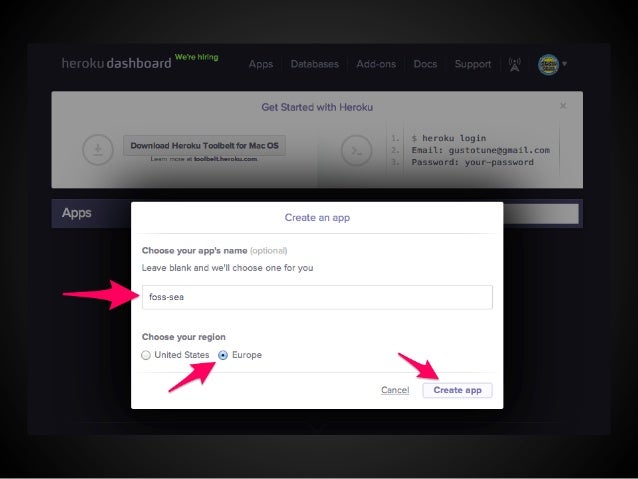Viewport: 638px width, 479px height.
Task: Open the notifications broadcast tower icon
Action: pyautogui.click(x=515, y=64)
